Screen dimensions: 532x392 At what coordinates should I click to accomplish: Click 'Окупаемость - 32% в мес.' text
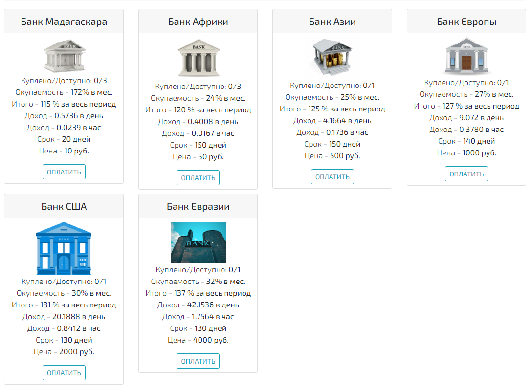(198, 282)
